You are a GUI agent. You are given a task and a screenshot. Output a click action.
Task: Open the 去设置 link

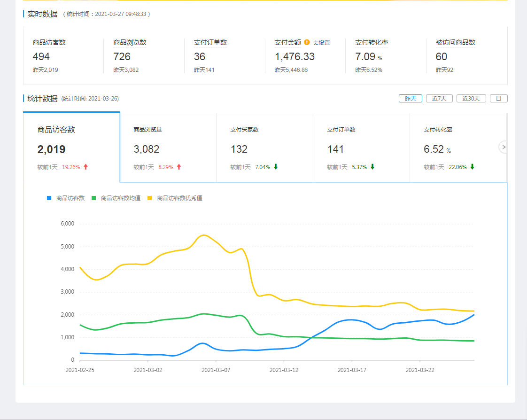pyautogui.click(x=322, y=43)
